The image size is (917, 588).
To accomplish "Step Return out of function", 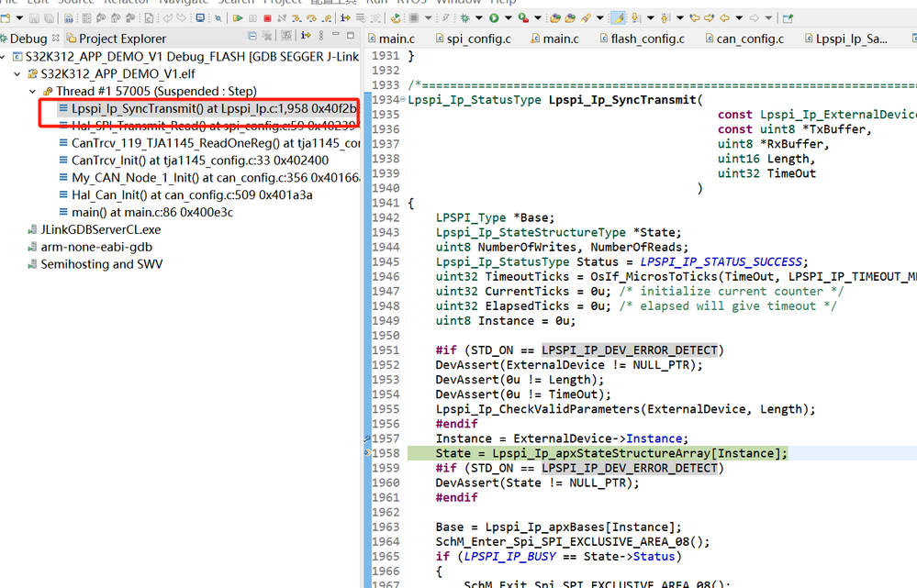I will point(327,18).
